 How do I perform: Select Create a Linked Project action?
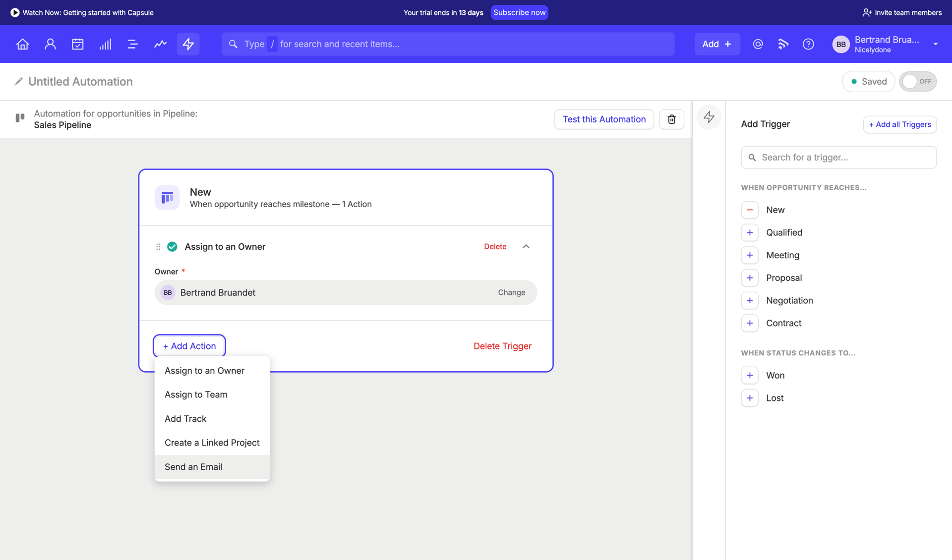tap(212, 443)
